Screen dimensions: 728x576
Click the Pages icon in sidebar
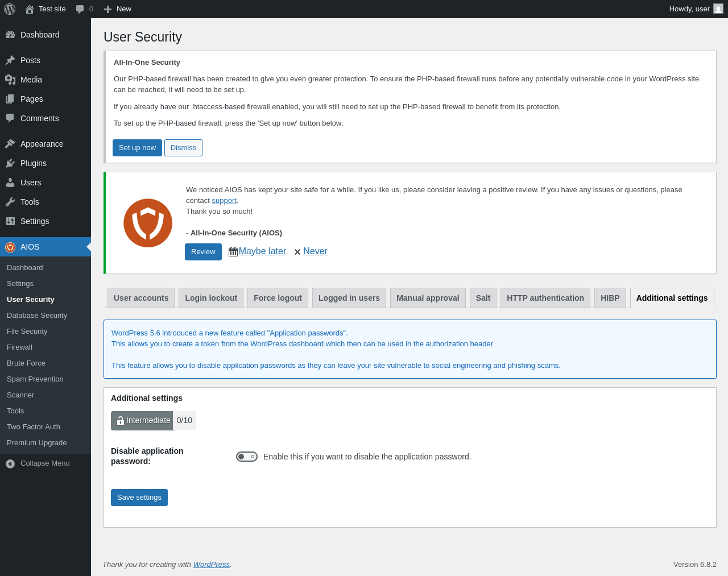pyautogui.click(x=10, y=99)
